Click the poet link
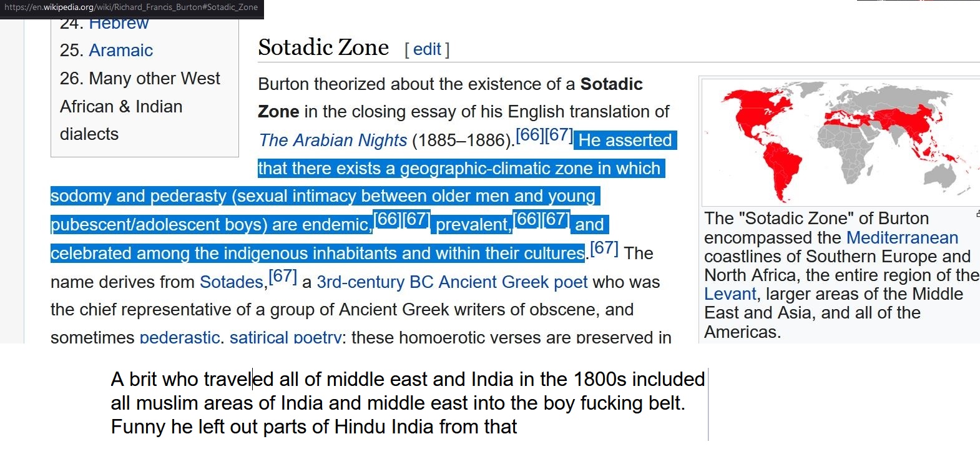The height and width of the screenshot is (474, 980). pyautogui.click(x=571, y=282)
